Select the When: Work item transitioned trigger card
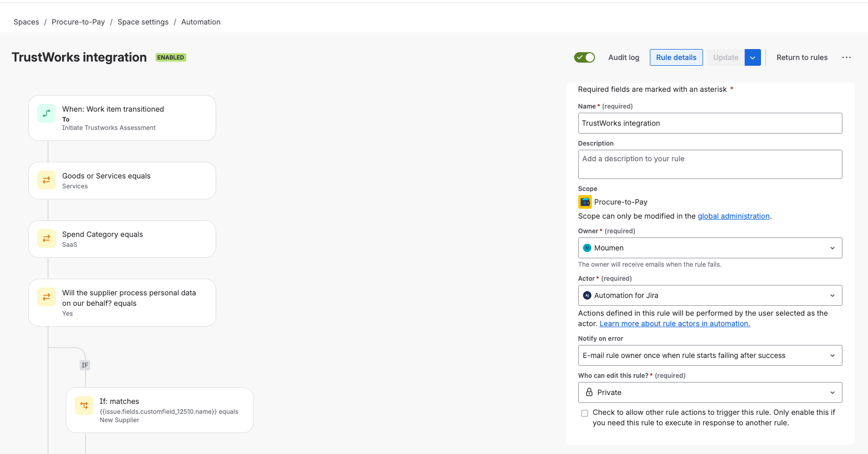This screenshot has width=868, height=454. 122,118
